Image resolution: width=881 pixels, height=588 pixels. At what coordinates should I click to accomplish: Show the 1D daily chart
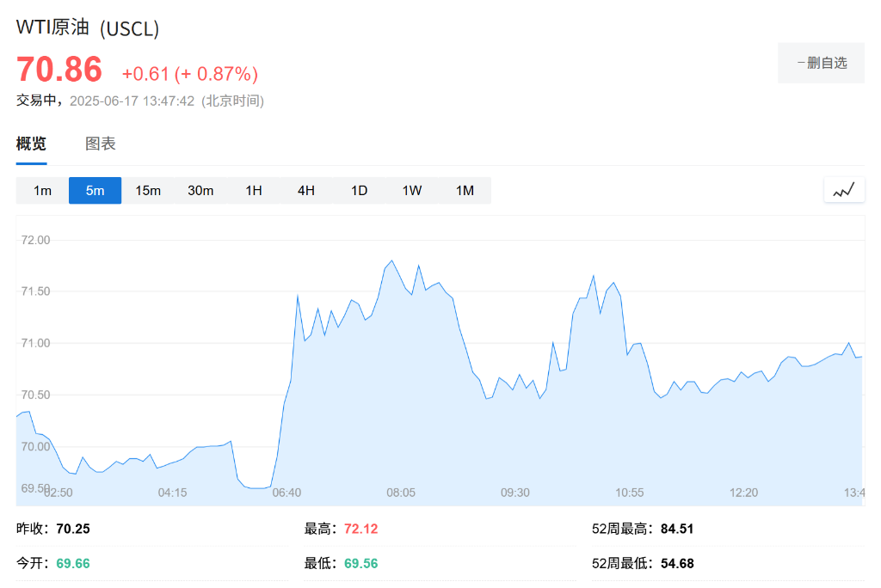coord(359,191)
